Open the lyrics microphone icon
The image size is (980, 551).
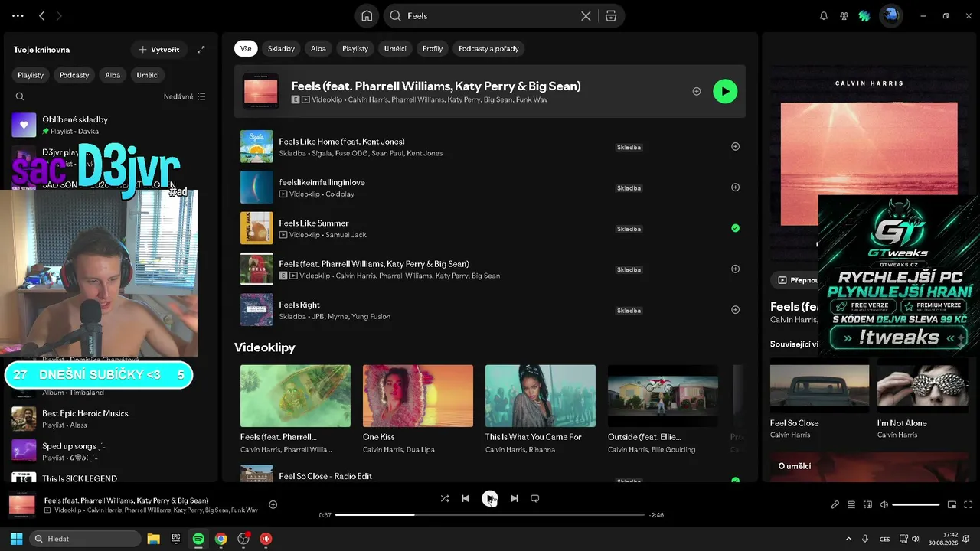click(835, 504)
